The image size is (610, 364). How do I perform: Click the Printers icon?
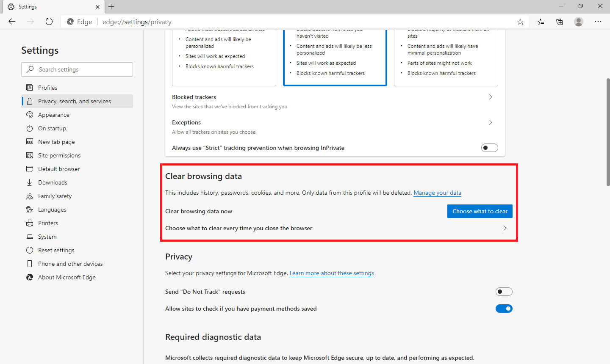pyautogui.click(x=30, y=223)
